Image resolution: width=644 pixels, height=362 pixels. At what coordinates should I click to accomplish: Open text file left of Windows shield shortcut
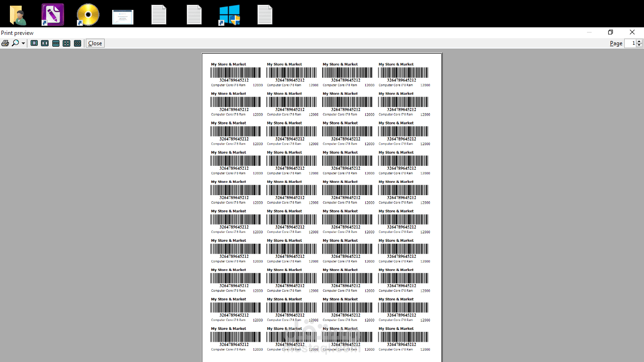194,15
